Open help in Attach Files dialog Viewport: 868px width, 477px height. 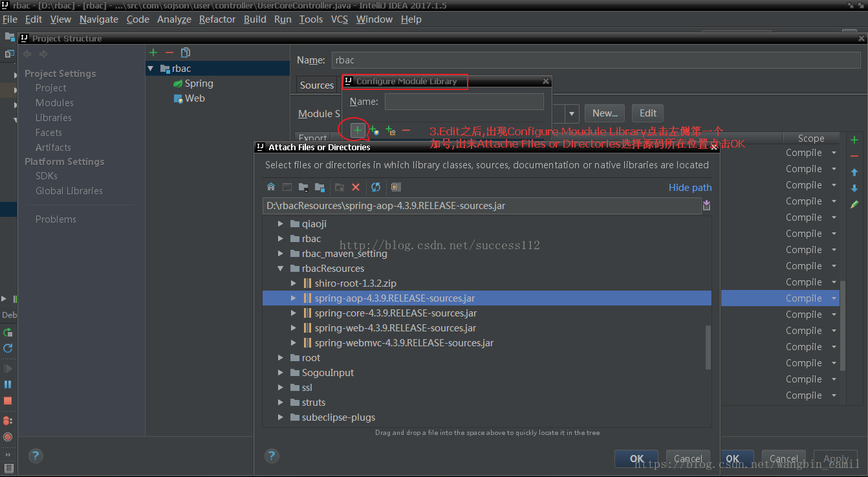(272, 456)
